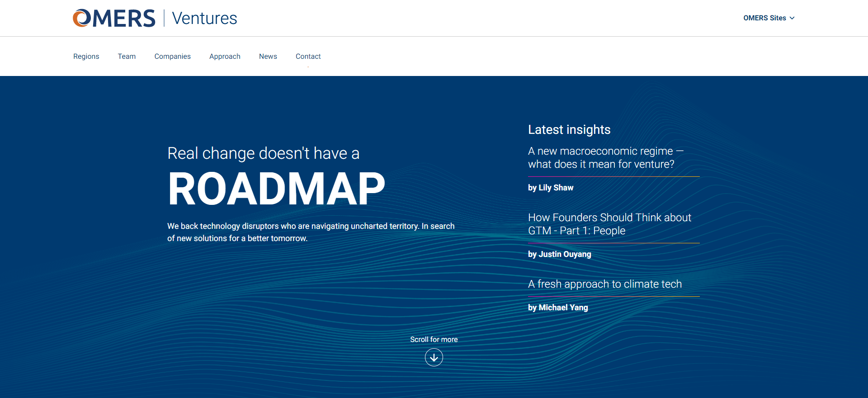Navigate to the Approach page
868x398 pixels.
tap(225, 57)
